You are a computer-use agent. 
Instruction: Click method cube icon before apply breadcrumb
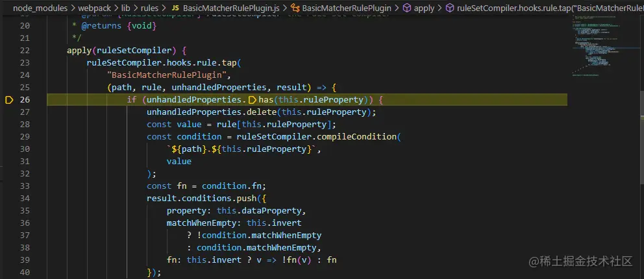coord(406,8)
